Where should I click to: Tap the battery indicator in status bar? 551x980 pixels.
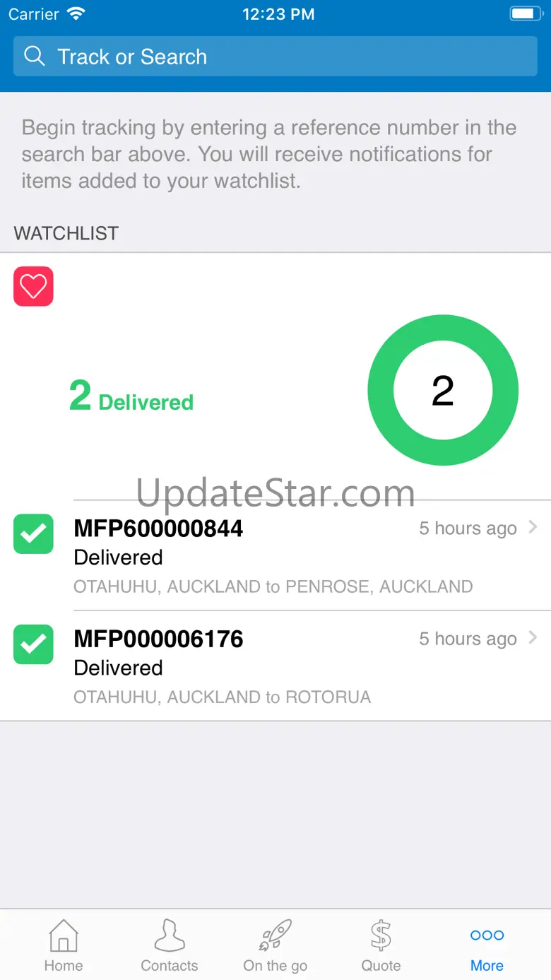(526, 13)
